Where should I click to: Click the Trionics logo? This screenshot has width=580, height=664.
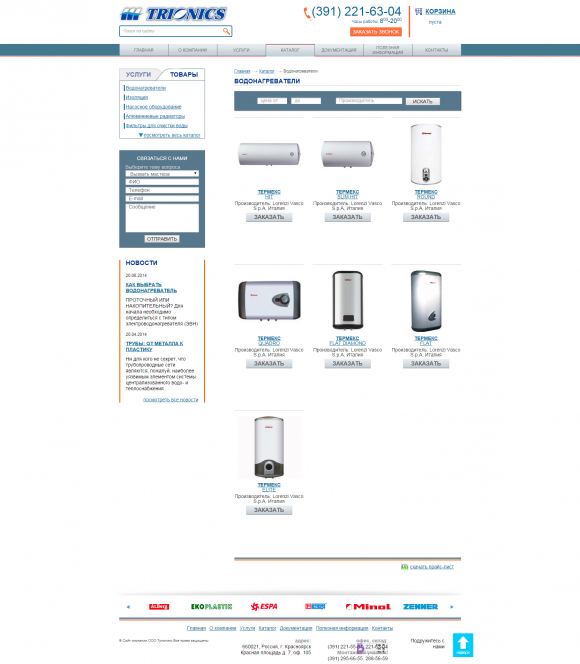click(174, 14)
